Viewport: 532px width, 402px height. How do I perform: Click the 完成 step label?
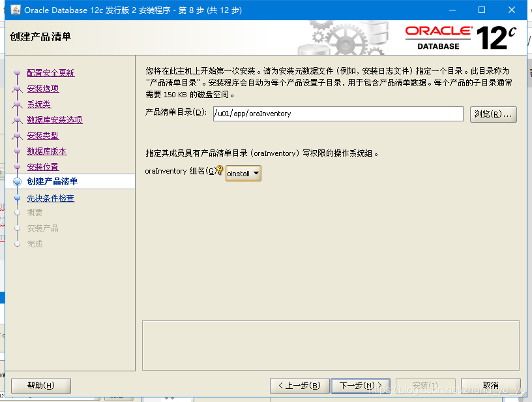(35, 244)
